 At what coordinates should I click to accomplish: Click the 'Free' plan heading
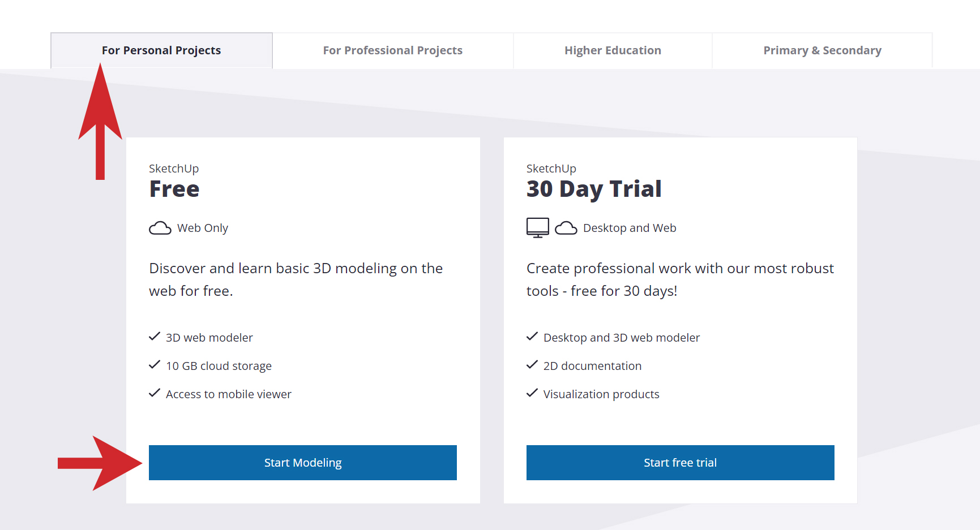[174, 189]
